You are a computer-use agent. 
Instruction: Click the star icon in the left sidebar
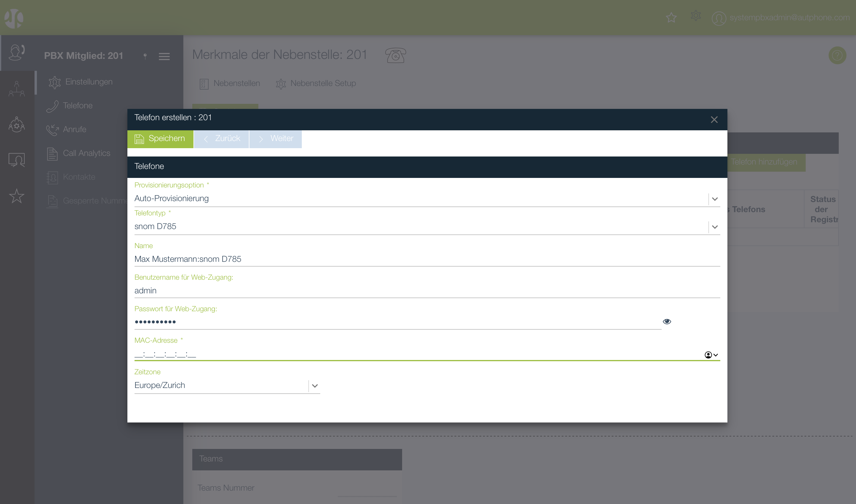click(17, 196)
